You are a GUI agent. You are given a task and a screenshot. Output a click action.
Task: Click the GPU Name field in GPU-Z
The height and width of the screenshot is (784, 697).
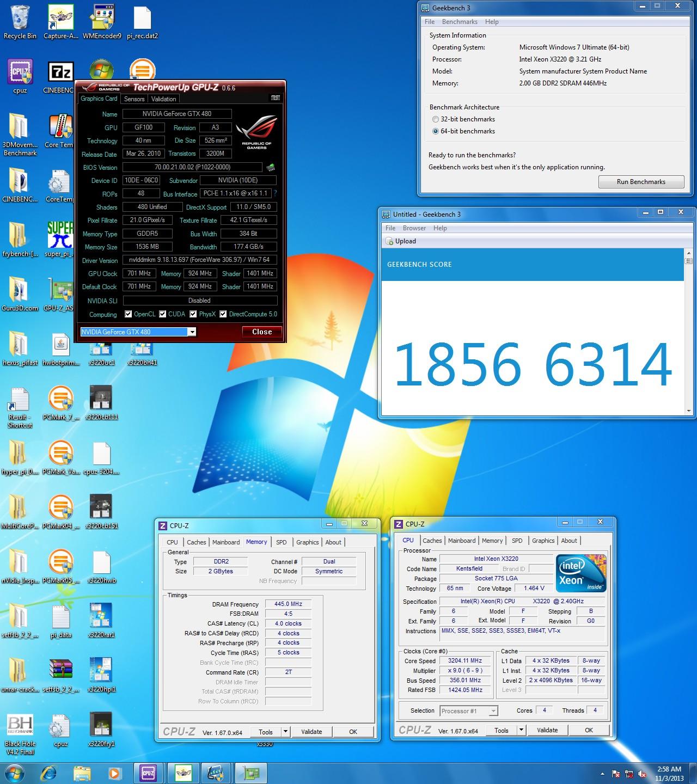click(x=177, y=114)
